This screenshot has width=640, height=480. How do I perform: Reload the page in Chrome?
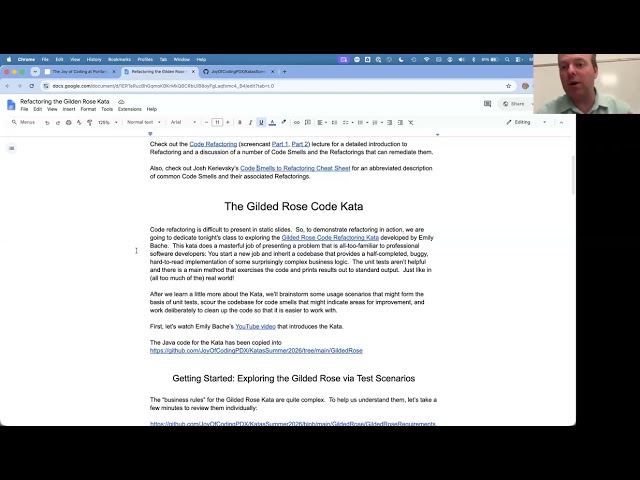click(31, 86)
